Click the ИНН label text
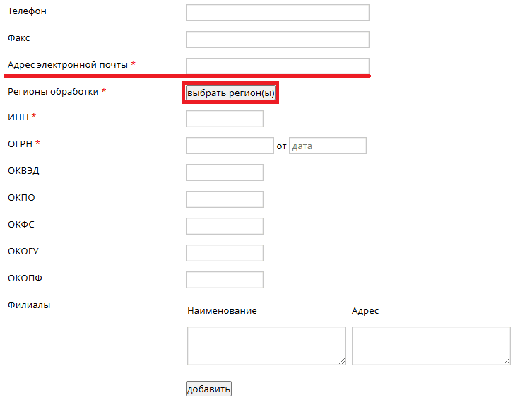Image resolution: width=532 pixels, height=400 pixels. (x=18, y=117)
